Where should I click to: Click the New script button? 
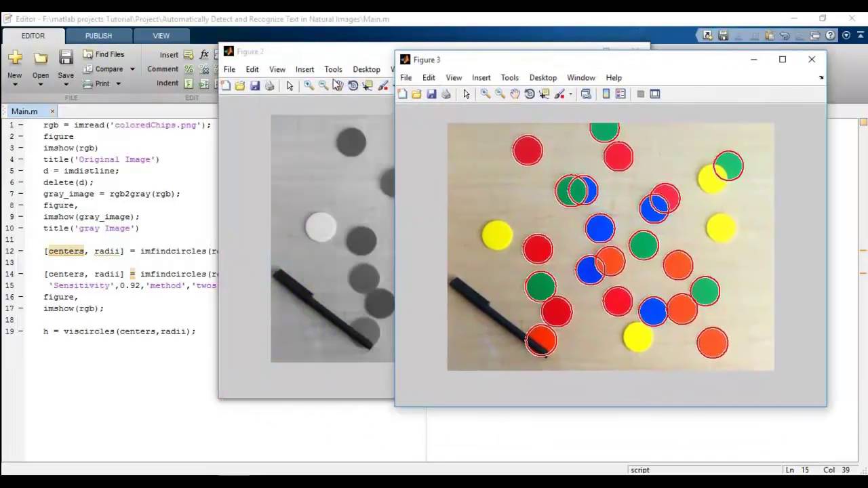[x=14, y=58]
